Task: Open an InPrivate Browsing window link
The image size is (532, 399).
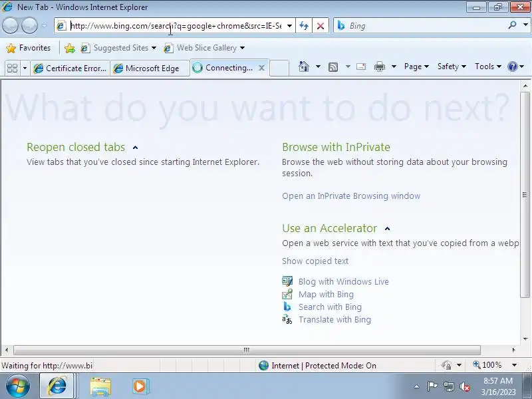Action: coord(351,196)
